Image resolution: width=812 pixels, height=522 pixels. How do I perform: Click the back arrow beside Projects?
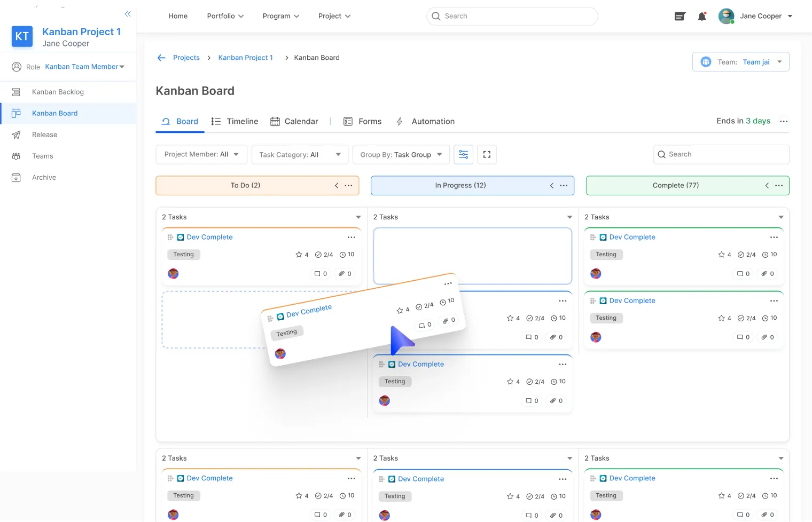[161, 58]
